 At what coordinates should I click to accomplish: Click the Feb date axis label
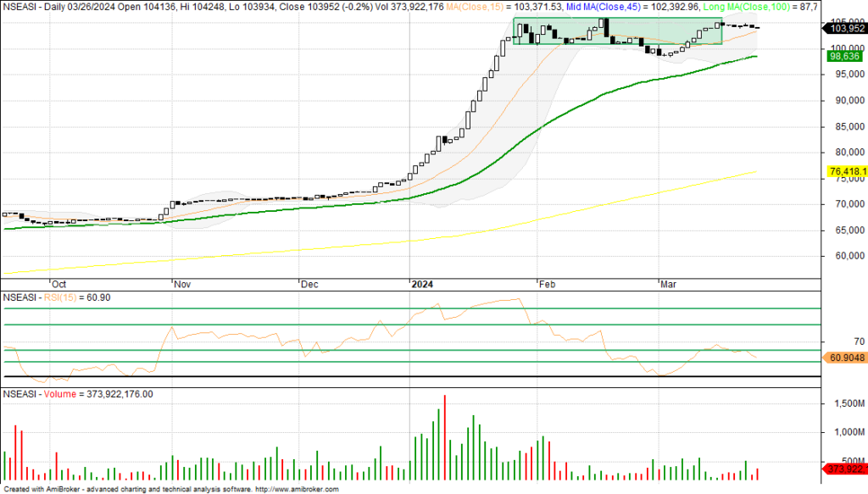548,285
